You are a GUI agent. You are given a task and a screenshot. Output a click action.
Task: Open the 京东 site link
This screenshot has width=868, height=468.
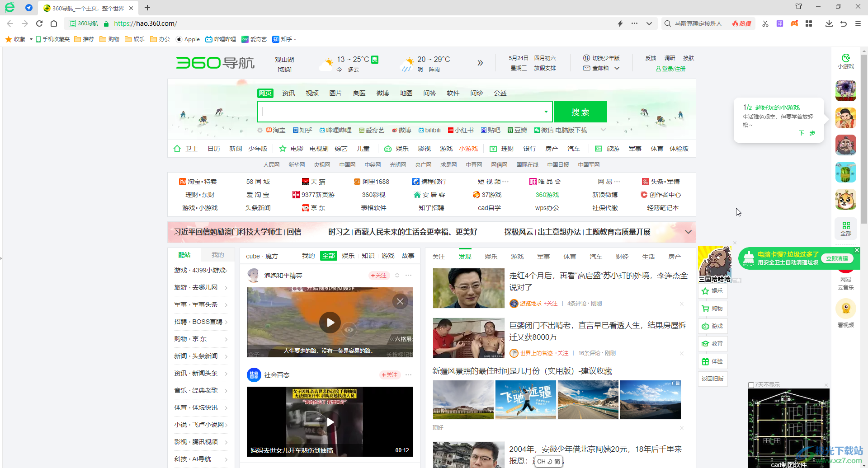pyautogui.click(x=313, y=208)
